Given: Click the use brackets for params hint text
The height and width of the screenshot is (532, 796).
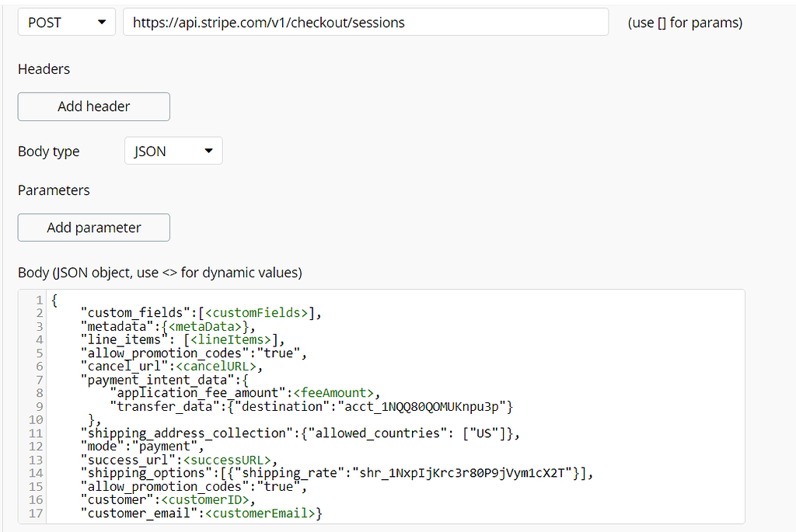Looking at the screenshot, I should tap(684, 22).
